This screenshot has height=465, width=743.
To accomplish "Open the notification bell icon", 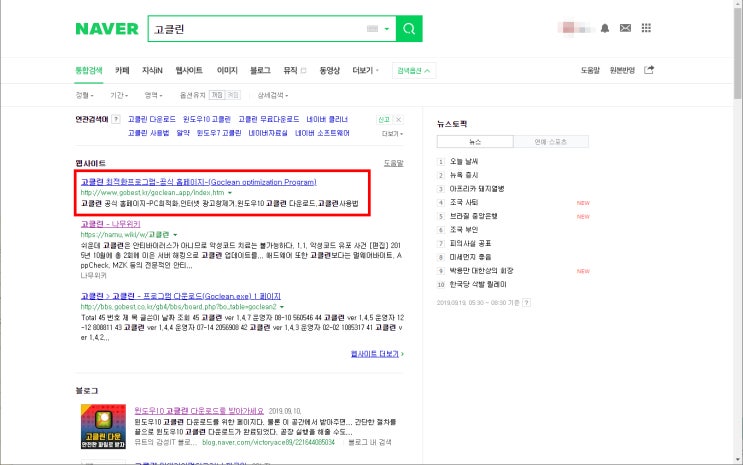I will click(605, 28).
